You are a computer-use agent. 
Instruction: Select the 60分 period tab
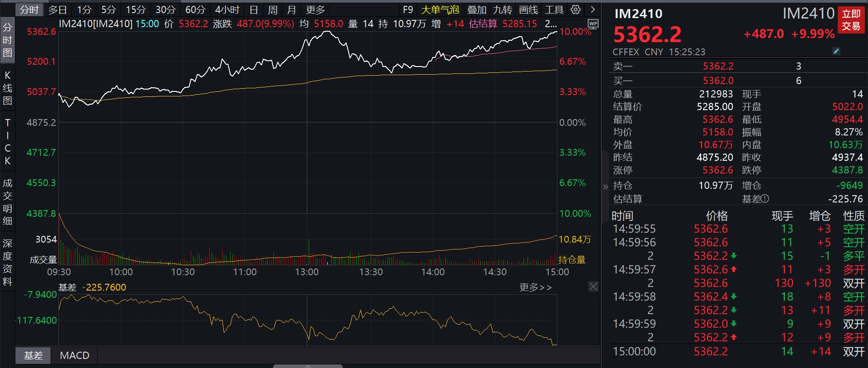click(x=195, y=10)
